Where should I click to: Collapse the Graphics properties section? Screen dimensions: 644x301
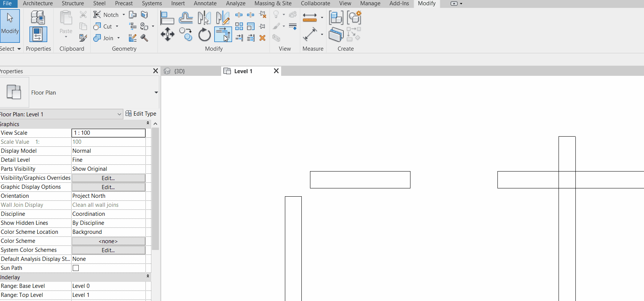tap(148, 123)
